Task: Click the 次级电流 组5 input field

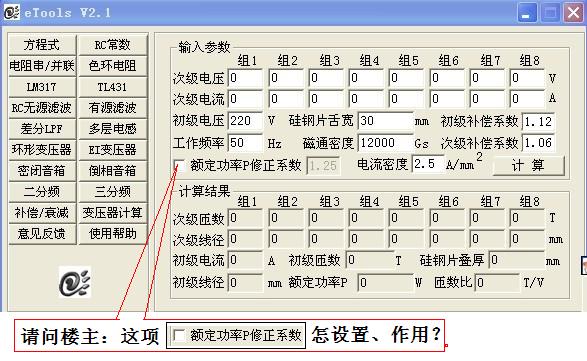Action: (406, 99)
